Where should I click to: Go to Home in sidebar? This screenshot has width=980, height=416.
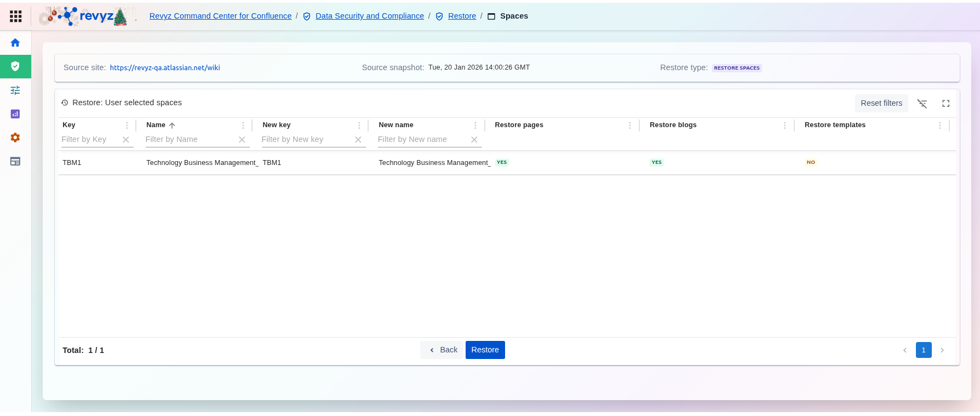pyautogui.click(x=15, y=43)
